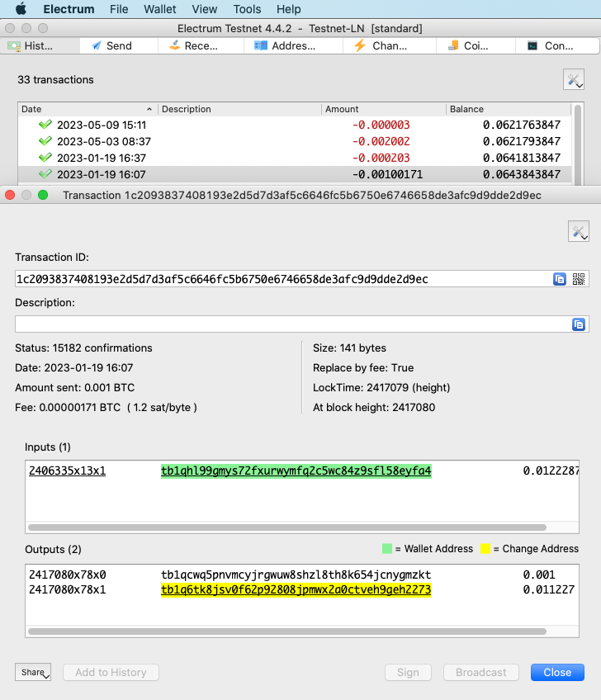Viewport: 601px width, 700px height.
Task: Click amount -0.000203 in history
Action: coord(381,158)
